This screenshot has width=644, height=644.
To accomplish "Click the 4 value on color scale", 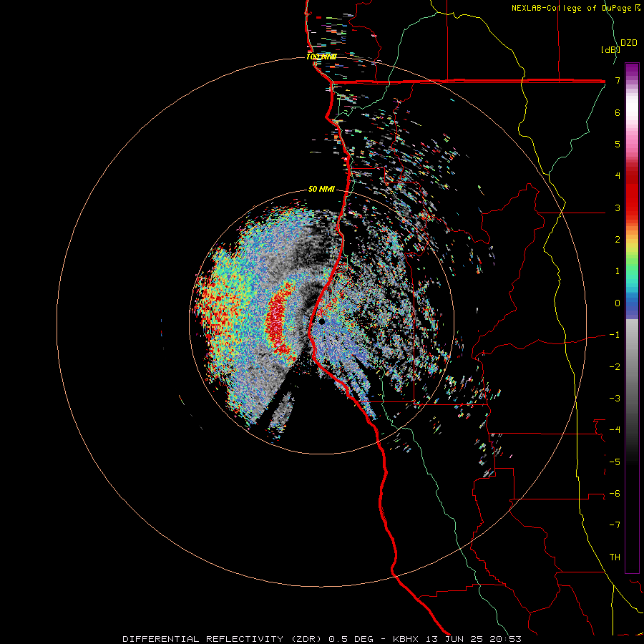I will click(x=618, y=176).
